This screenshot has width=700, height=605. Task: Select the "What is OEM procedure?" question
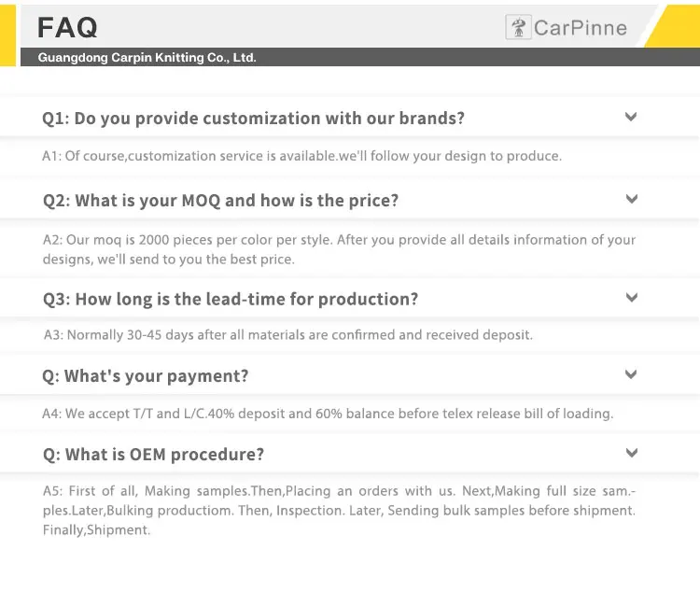[x=153, y=455]
